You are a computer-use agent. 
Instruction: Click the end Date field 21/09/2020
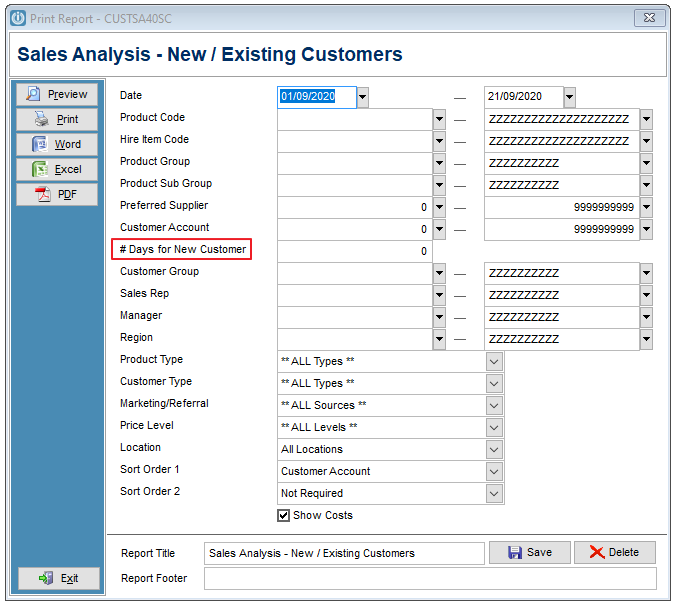(523, 97)
